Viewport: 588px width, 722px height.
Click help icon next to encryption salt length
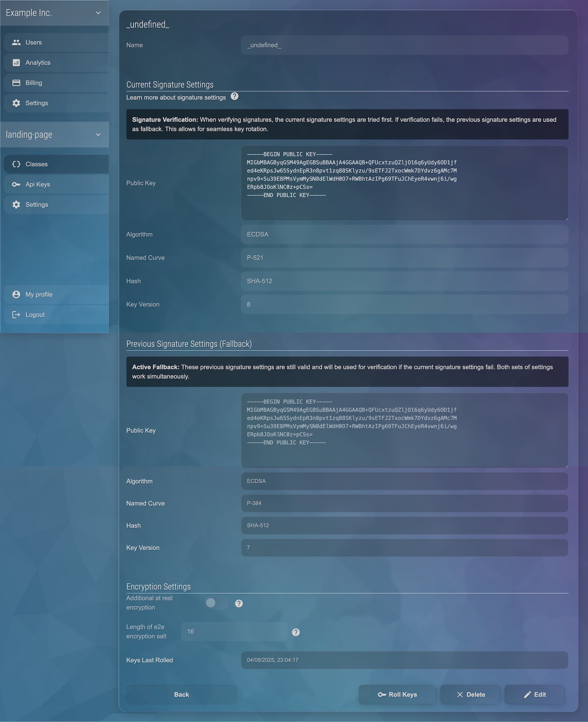pyautogui.click(x=296, y=632)
